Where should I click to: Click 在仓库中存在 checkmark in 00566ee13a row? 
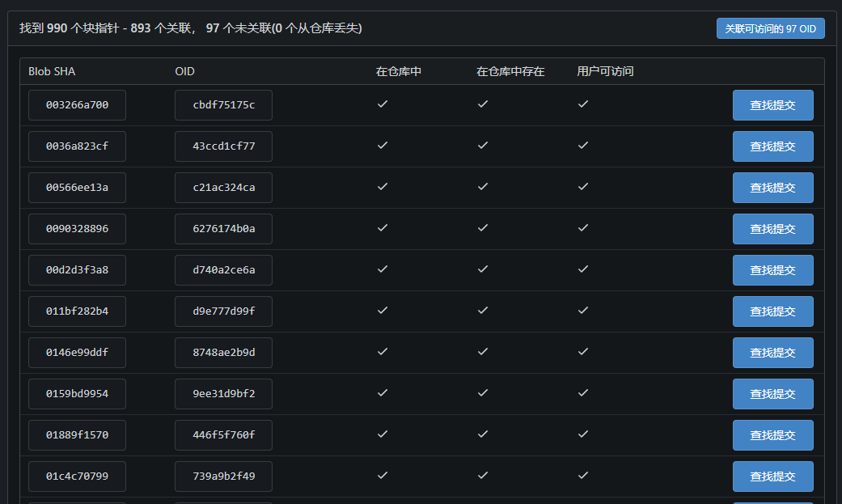tap(483, 187)
